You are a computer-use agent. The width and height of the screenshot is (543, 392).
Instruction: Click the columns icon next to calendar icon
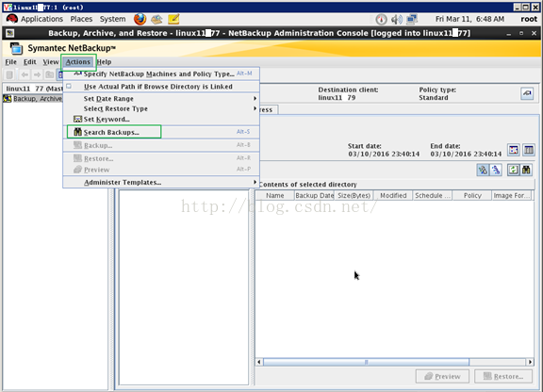pos(529,150)
